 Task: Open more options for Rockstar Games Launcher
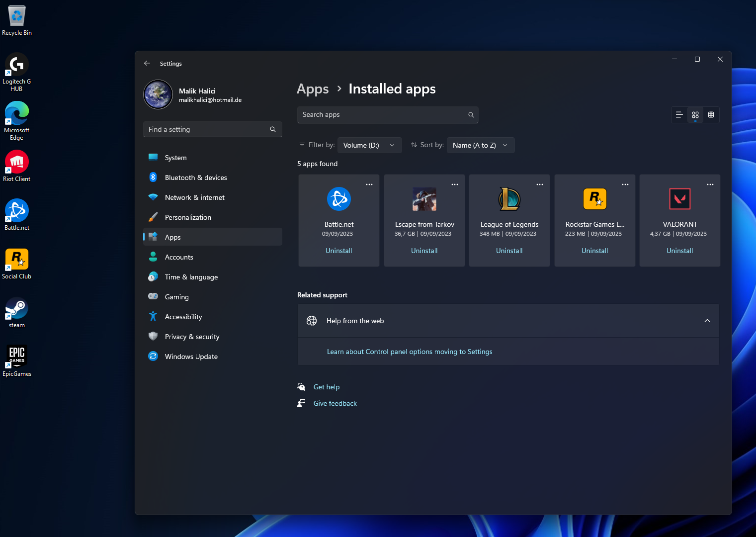pos(625,184)
